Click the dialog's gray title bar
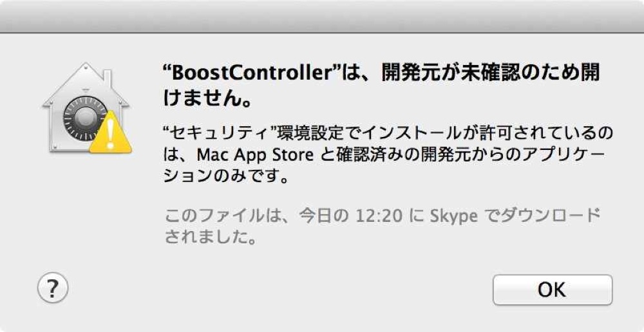 322,16
